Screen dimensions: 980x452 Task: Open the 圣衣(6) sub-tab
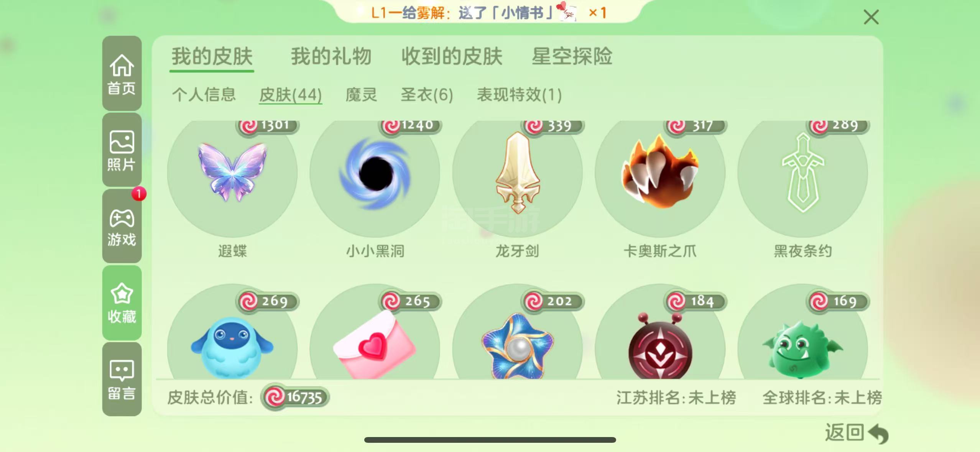click(427, 95)
